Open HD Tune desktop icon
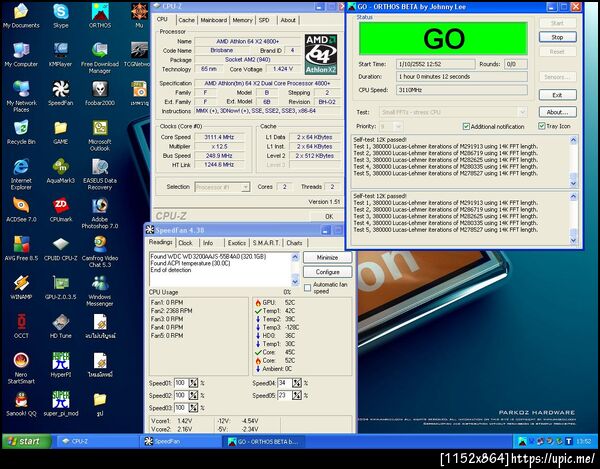600x469 pixels. point(60,326)
